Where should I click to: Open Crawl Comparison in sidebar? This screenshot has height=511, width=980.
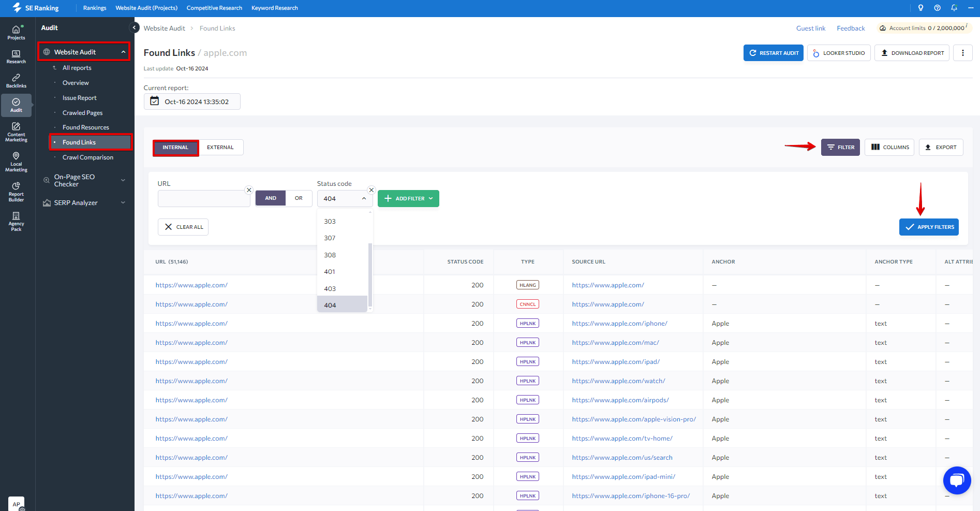tap(88, 157)
